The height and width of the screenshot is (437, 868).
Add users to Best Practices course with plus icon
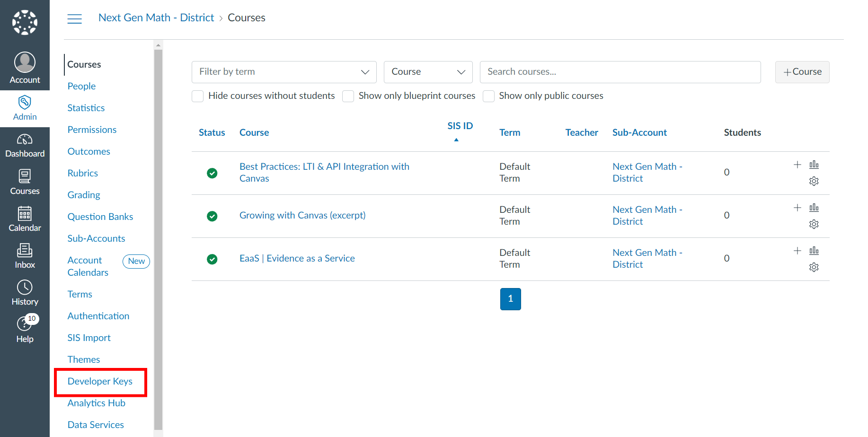[x=797, y=165]
